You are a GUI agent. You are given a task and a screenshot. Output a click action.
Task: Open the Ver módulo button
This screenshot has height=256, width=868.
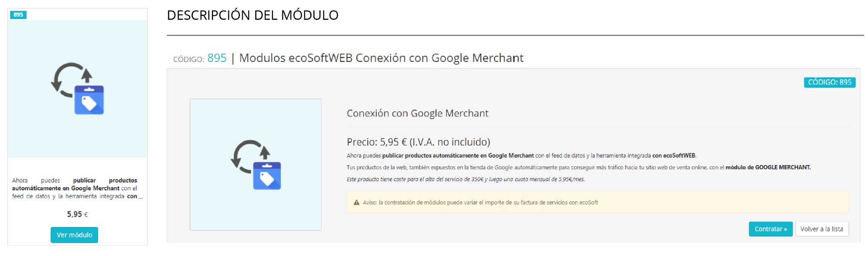click(x=74, y=235)
